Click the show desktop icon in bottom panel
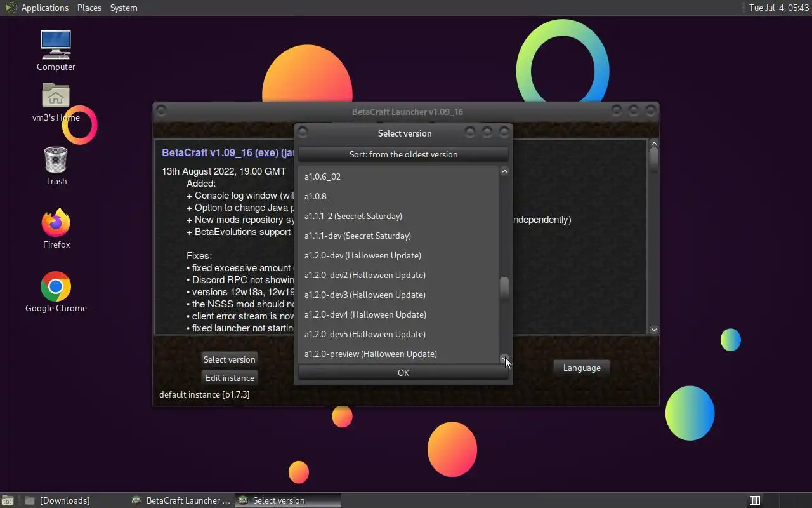The width and height of the screenshot is (812, 508). (7, 500)
